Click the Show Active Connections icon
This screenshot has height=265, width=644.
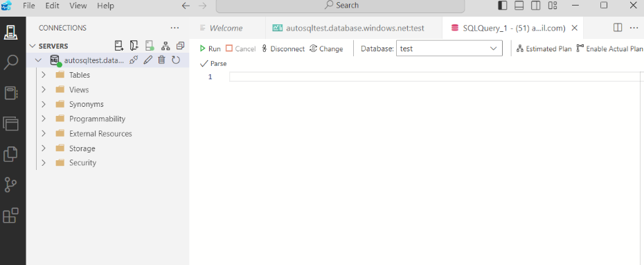tap(150, 46)
